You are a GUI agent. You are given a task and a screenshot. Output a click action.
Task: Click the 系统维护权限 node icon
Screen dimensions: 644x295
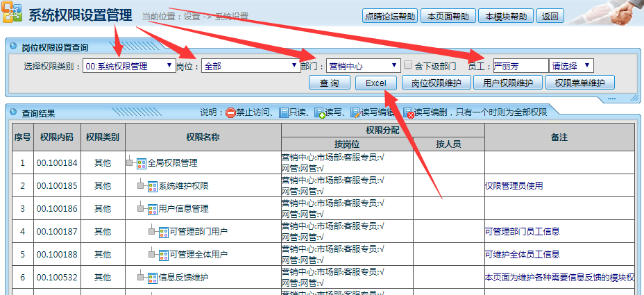(152, 185)
